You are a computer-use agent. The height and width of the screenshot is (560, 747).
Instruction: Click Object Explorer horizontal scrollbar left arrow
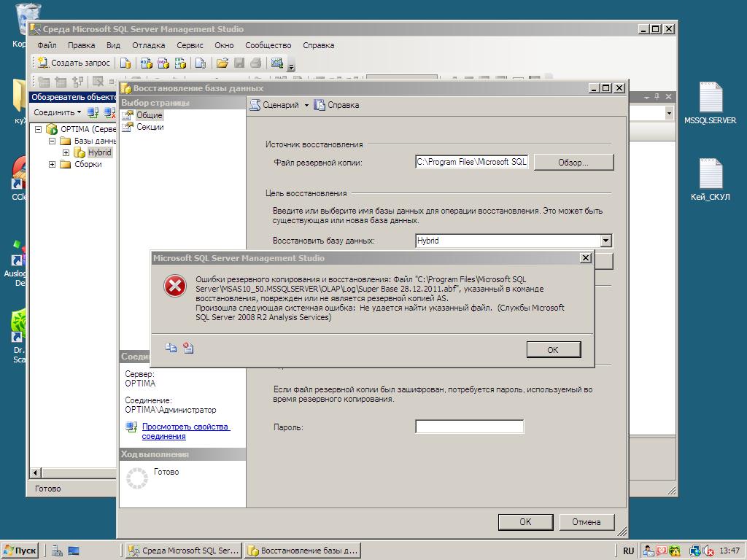click(36, 472)
